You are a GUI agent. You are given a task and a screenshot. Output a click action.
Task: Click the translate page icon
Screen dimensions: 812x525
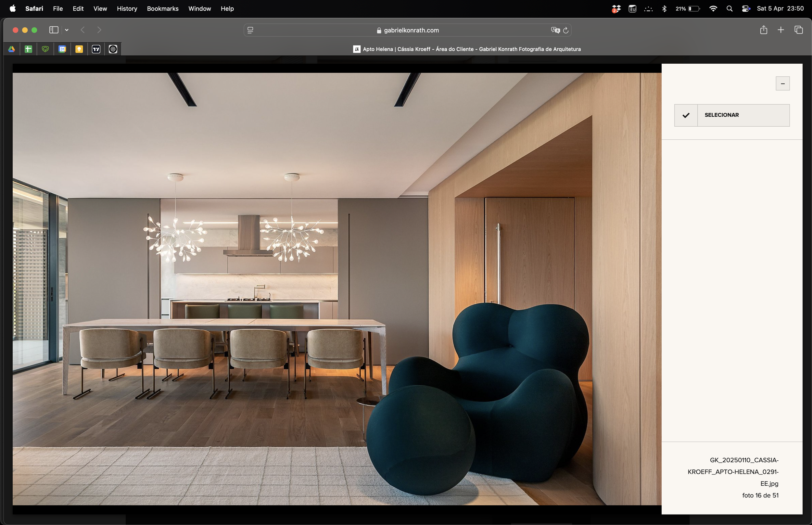click(x=555, y=30)
